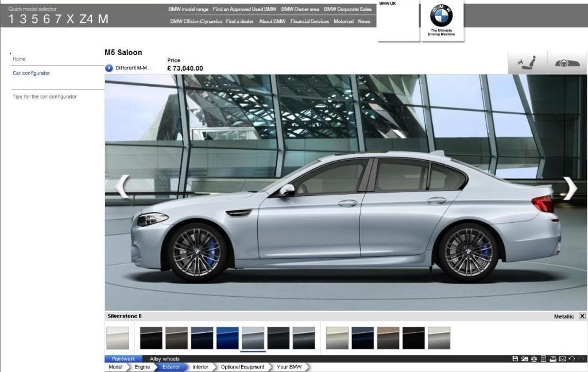Open Find an Approved Used BMW
Image resolution: width=588 pixels, height=372 pixels.
(x=245, y=9)
